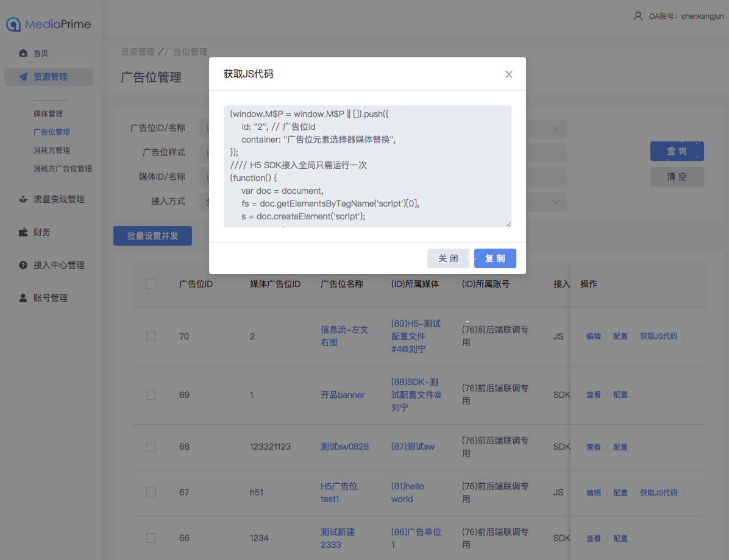
Task: Click the 资源管理 breadcrumb link
Action: click(138, 52)
